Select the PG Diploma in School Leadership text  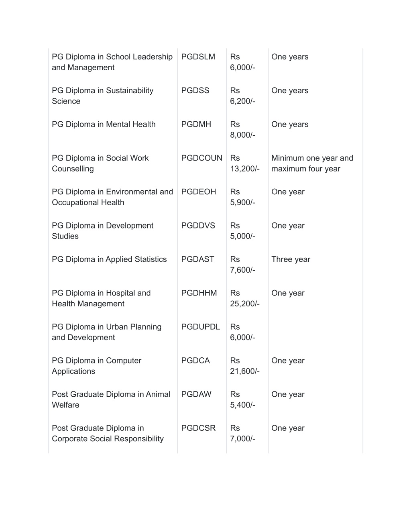pos(112,57)
